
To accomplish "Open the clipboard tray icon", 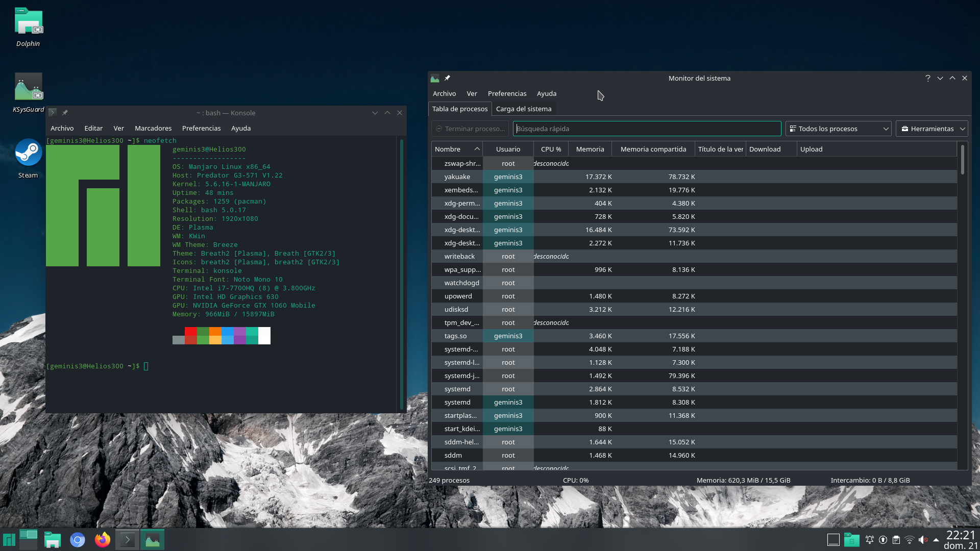I will (x=896, y=540).
